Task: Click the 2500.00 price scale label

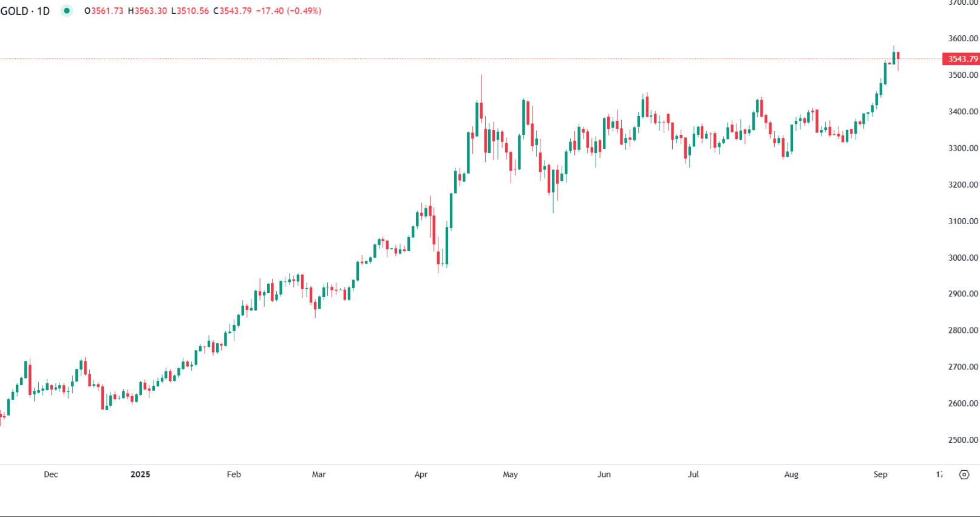Action: coord(963,440)
